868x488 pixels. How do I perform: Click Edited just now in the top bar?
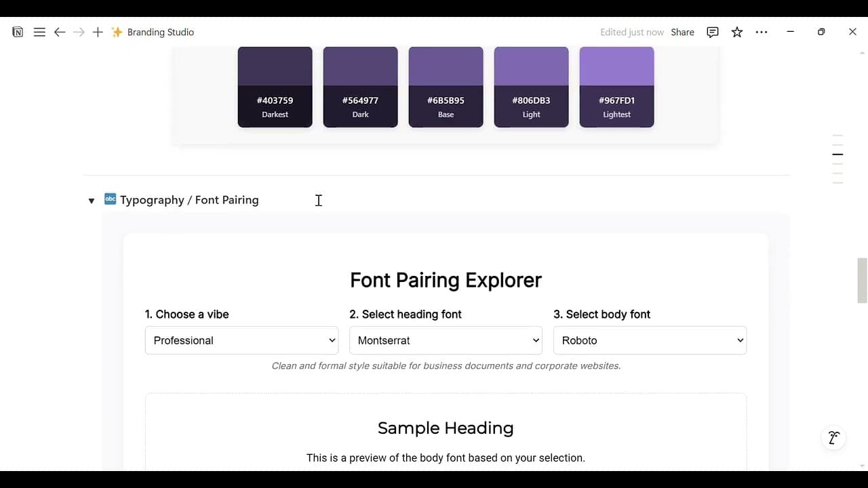631,32
